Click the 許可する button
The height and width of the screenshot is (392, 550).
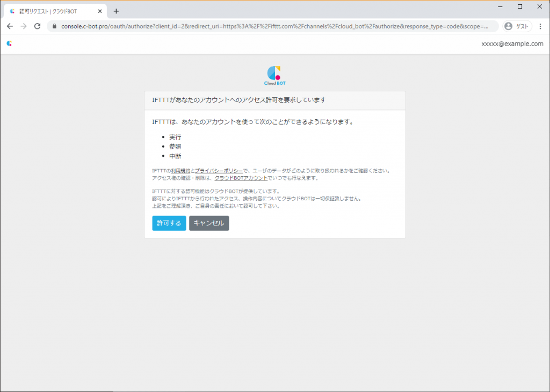[169, 223]
